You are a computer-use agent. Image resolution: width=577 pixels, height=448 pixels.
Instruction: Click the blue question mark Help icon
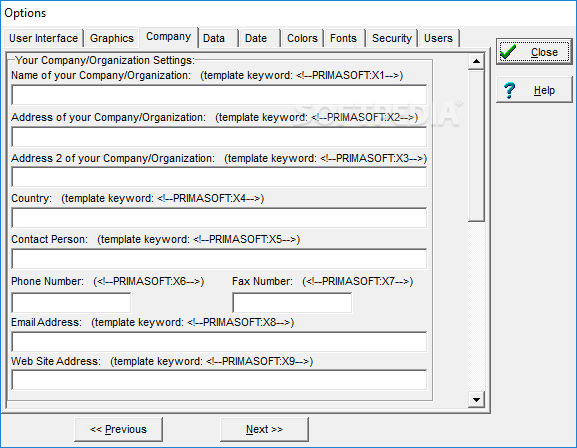[510, 90]
